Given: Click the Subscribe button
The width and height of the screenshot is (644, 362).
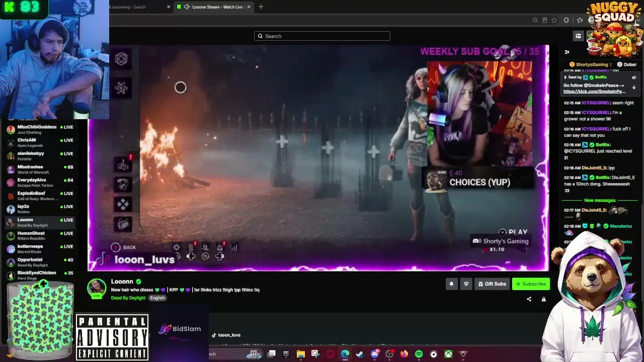Looking at the screenshot, I should pyautogui.click(x=530, y=284).
